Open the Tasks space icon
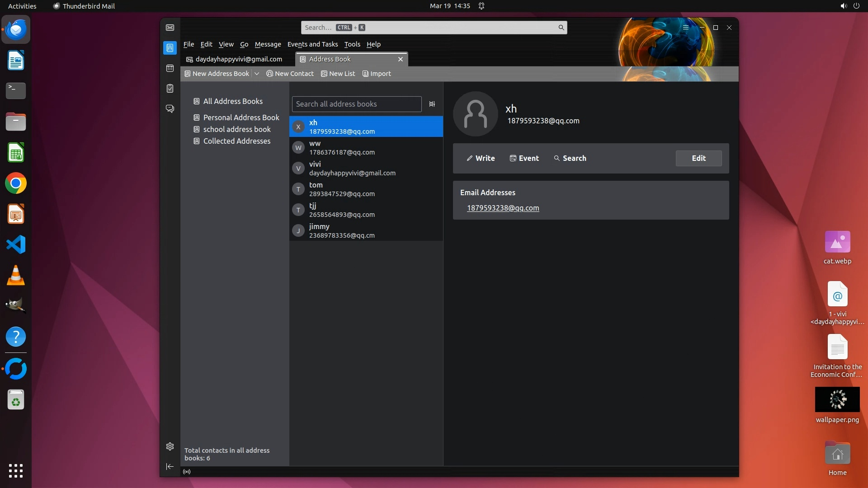The image size is (868, 488). click(170, 89)
